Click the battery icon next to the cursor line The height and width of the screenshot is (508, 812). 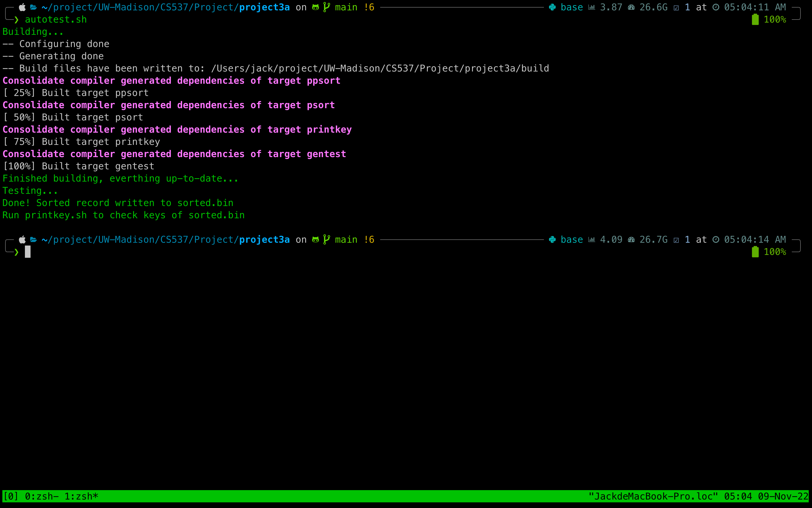[755, 252]
